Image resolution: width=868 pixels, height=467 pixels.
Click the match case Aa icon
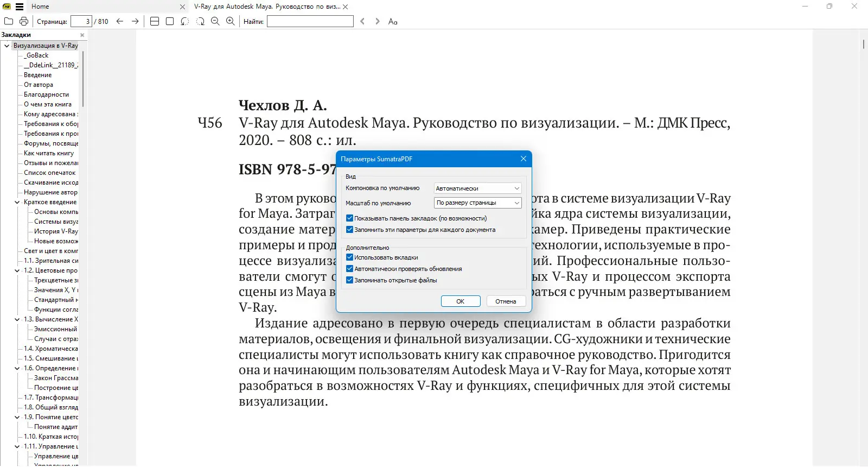pos(393,21)
